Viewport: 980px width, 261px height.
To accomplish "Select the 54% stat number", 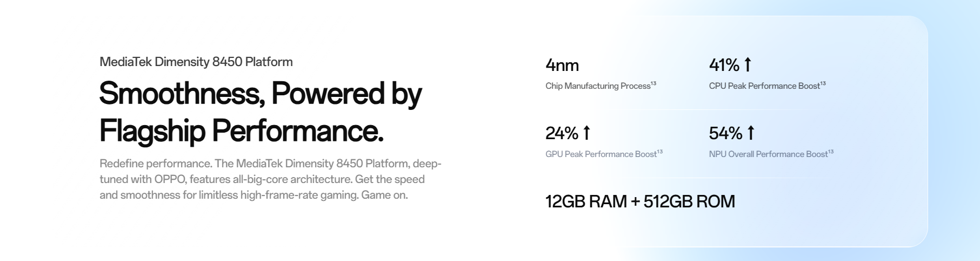I will (725, 133).
